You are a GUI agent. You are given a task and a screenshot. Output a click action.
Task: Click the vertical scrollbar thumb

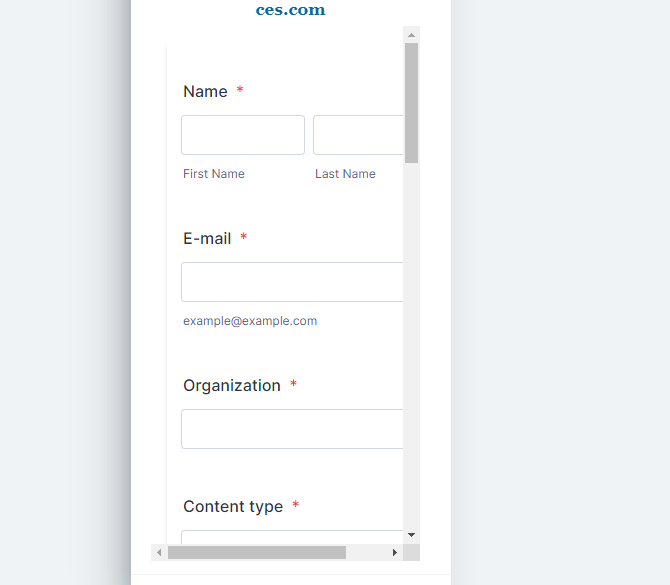pyautogui.click(x=411, y=103)
